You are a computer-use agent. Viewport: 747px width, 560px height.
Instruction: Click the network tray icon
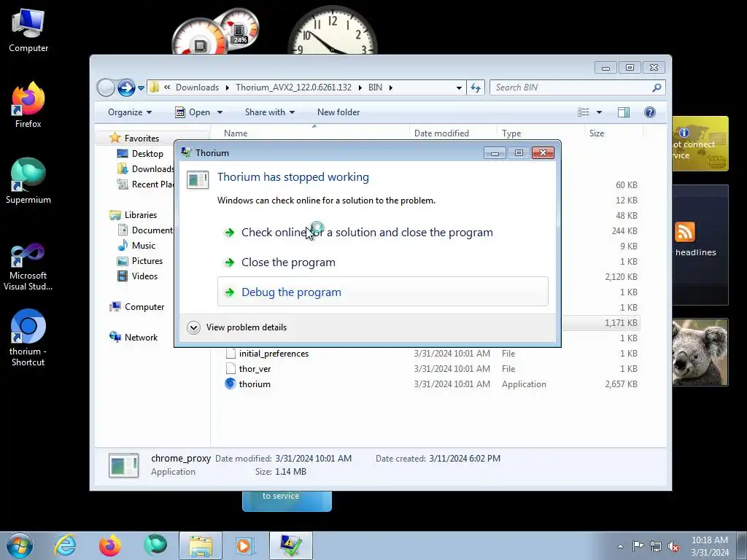[x=656, y=546]
